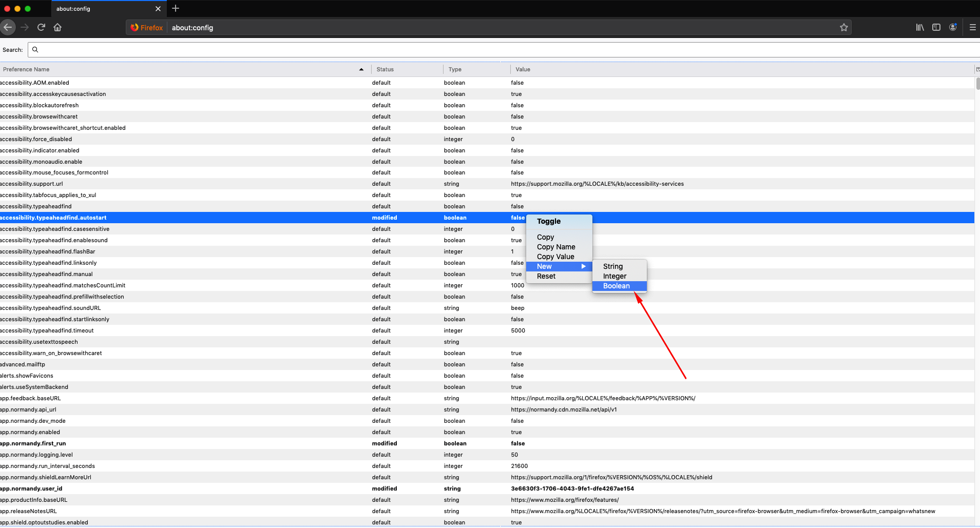Select Copy Name from context menu
The height and width of the screenshot is (528, 980).
point(559,247)
